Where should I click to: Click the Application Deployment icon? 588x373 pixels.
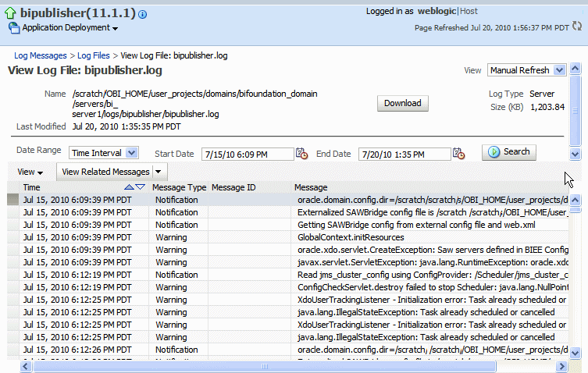(x=14, y=28)
